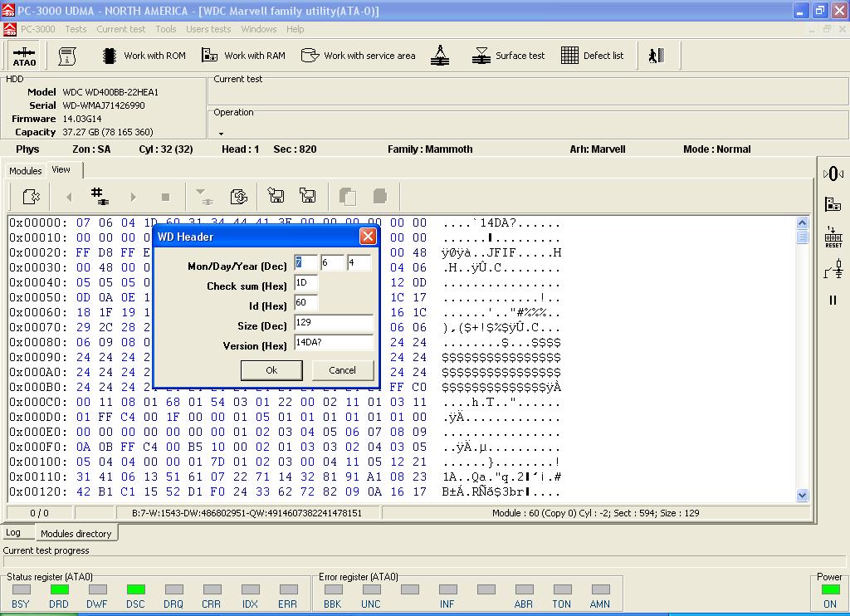Click the RESET icon on right sidebar

[833, 237]
